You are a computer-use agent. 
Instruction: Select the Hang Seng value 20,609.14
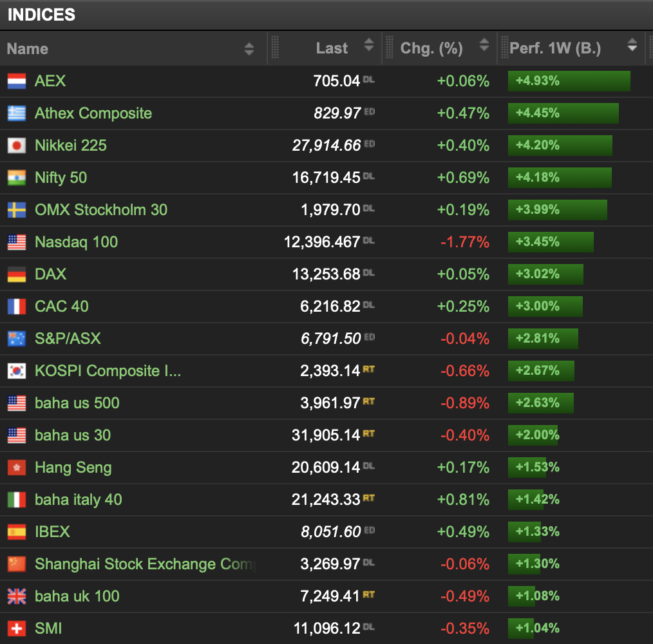pyautogui.click(x=326, y=468)
